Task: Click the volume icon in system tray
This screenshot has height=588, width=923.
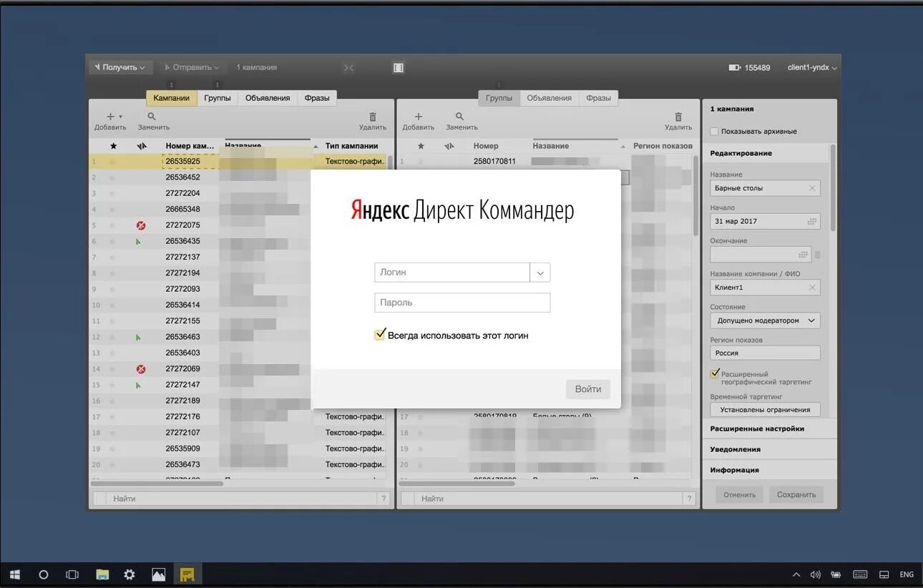Action: (816, 574)
